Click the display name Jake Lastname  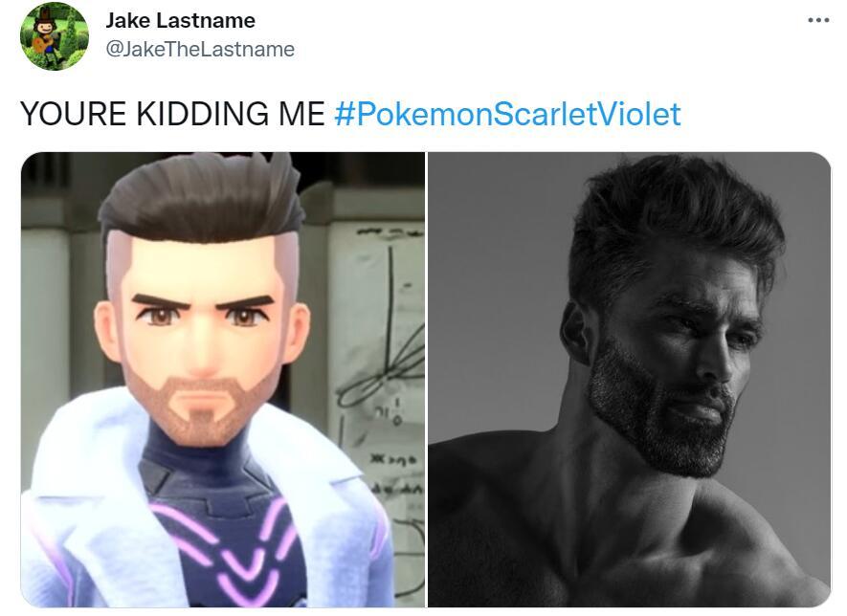click(x=180, y=20)
